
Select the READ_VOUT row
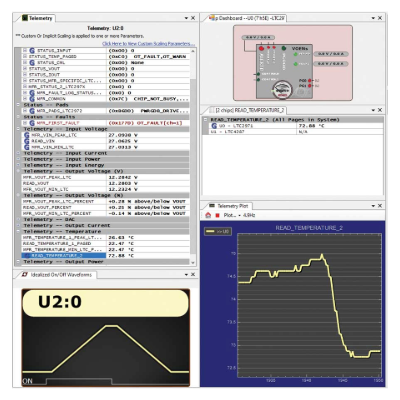pos(106,183)
